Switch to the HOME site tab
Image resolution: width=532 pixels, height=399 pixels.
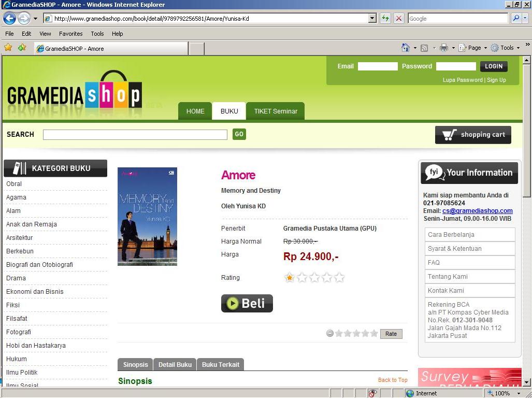click(x=195, y=111)
